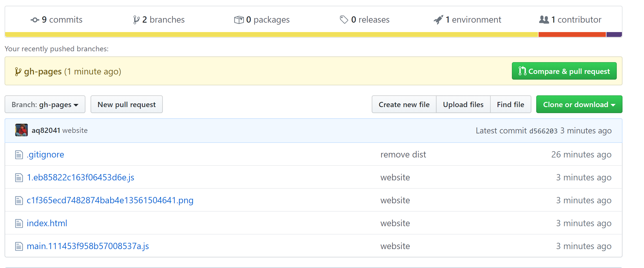644x268 pixels.
Task: Open the Branch: gh-pages dropdown
Action: 45,105
